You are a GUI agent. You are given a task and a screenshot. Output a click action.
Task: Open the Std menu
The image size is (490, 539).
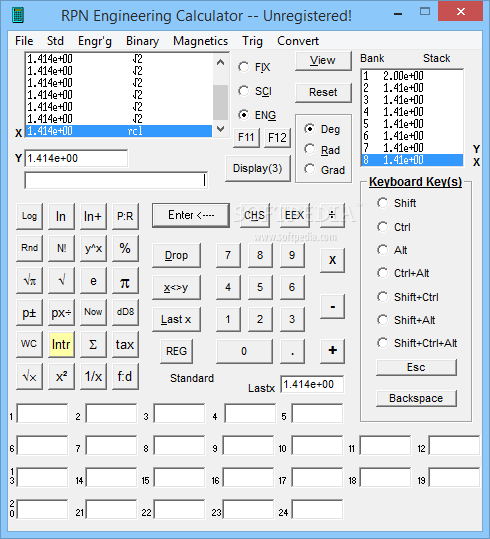tap(55, 41)
